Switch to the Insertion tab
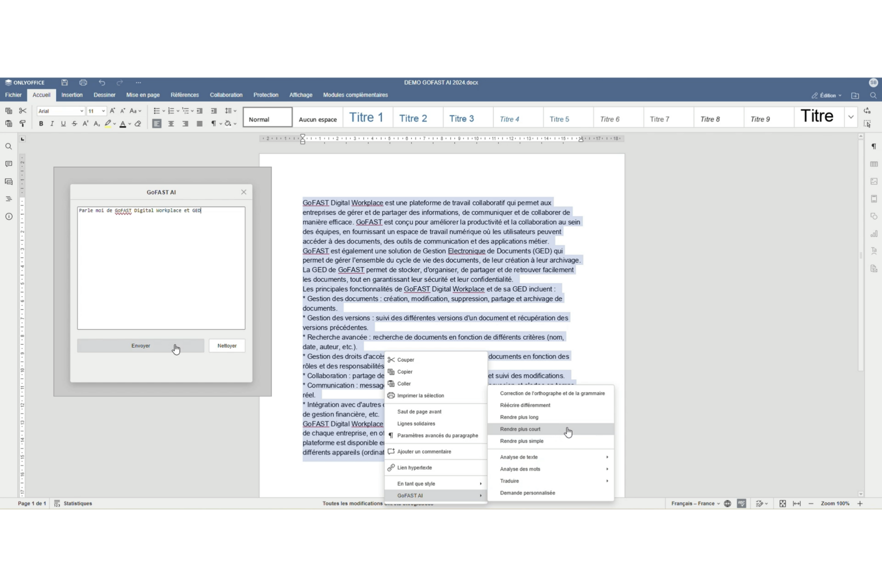882x588 pixels. click(x=72, y=95)
